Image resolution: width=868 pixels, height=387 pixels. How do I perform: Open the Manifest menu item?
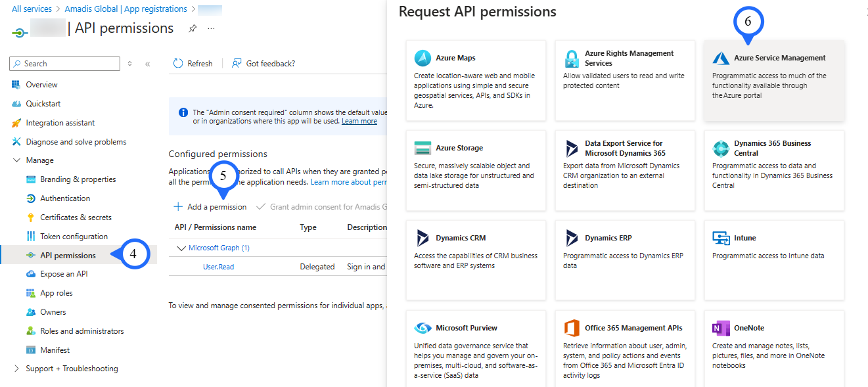tap(55, 350)
